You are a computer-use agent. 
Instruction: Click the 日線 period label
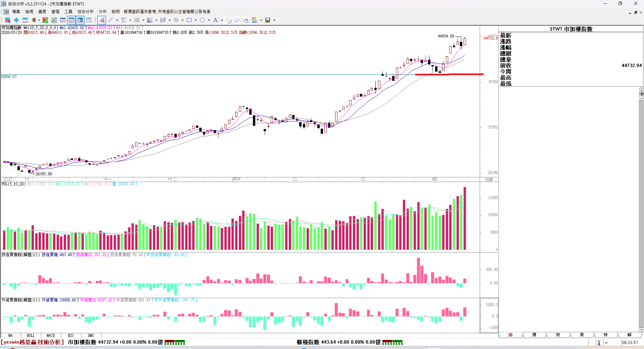[489, 180]
